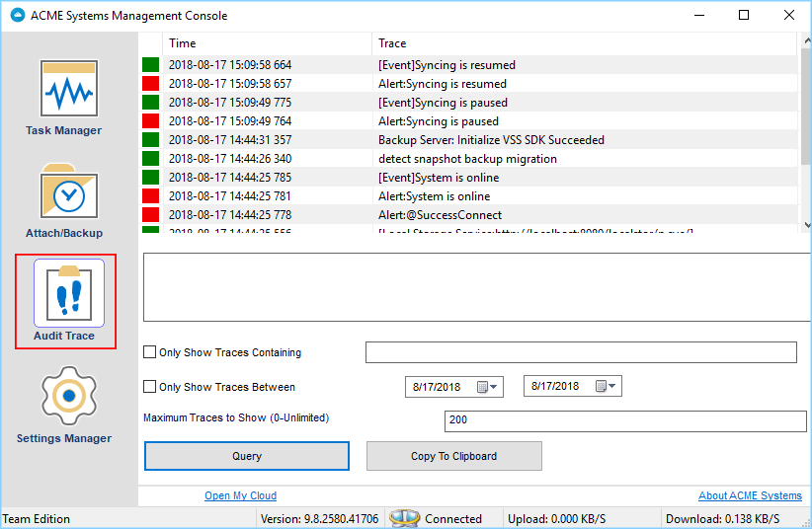Click red square for Alert:@SuccessConnect row
Image resolution: width=812 pixels, height=529 pixels.
pos(151,214)
